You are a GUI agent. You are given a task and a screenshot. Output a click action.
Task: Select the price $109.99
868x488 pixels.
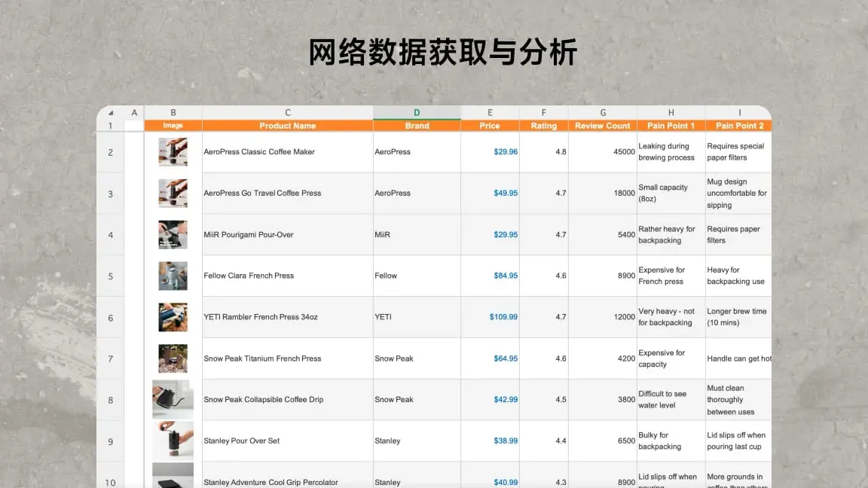pos(490,317)
